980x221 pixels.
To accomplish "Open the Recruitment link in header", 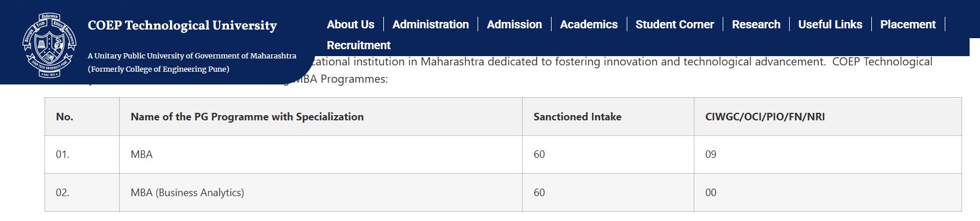I will (x=358, y=45).
